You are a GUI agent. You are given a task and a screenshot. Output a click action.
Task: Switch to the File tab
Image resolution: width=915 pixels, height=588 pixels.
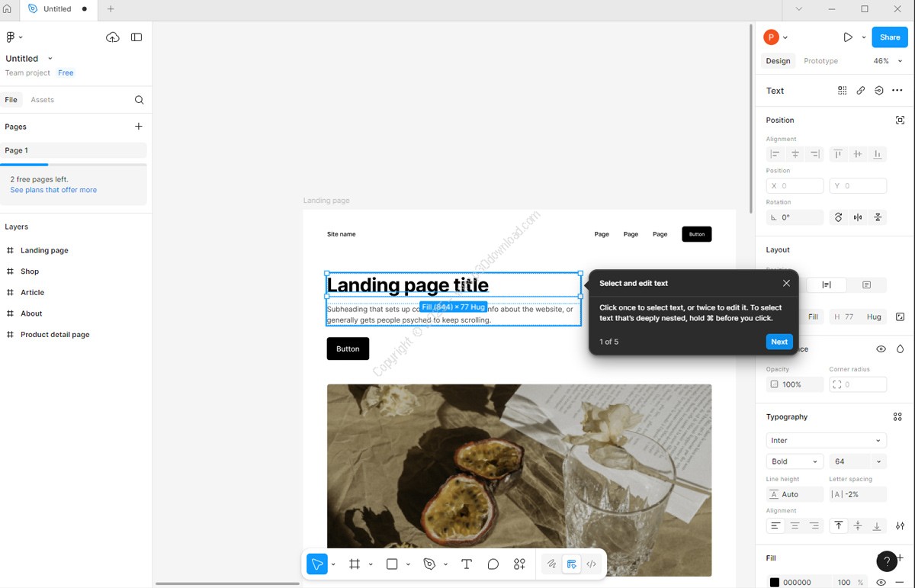tap(11, 100)
